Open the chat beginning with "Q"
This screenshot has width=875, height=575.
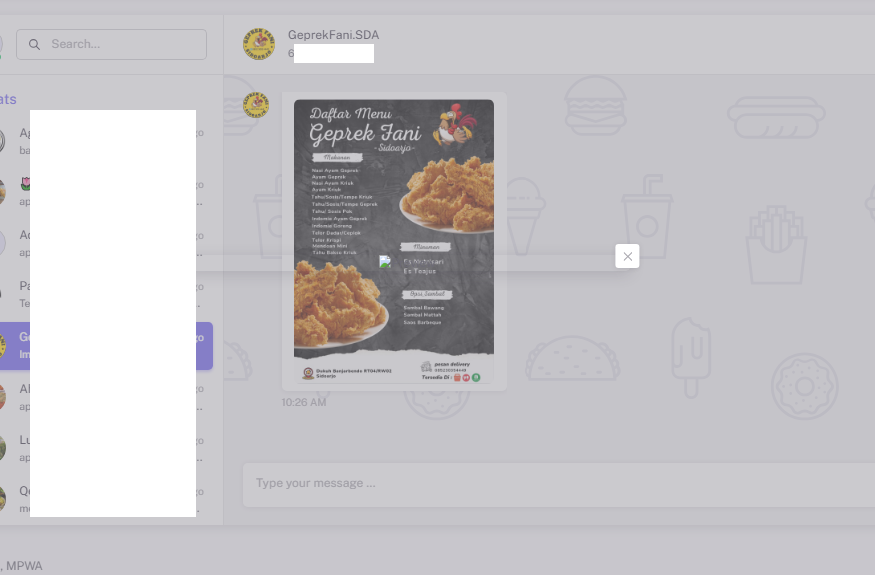106,499
